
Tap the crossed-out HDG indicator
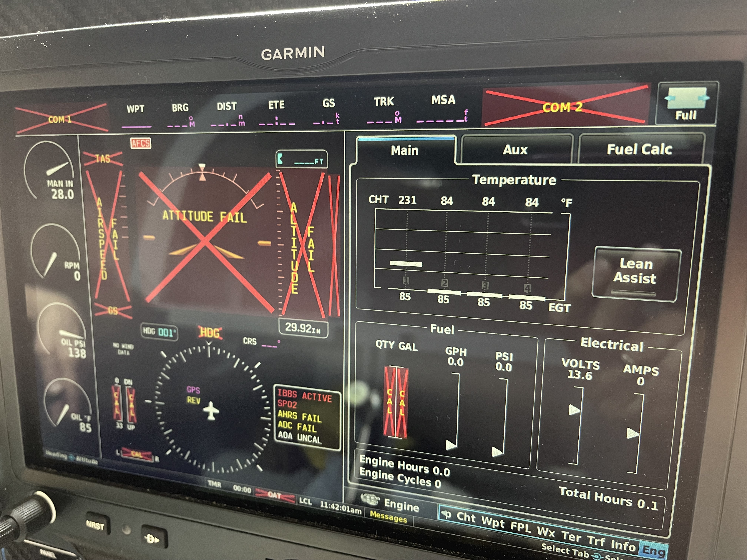[210, 333]
